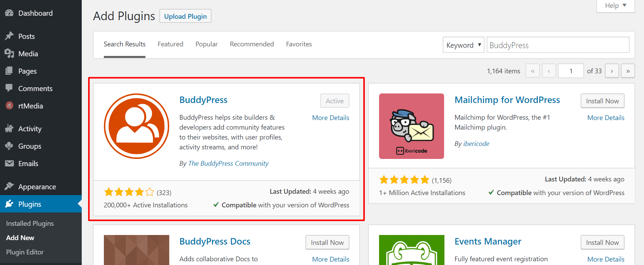Image resolution: width=644 pixels, height=265 pixels.
Task: Click the Posts pushpin icon
Action: 9,36
